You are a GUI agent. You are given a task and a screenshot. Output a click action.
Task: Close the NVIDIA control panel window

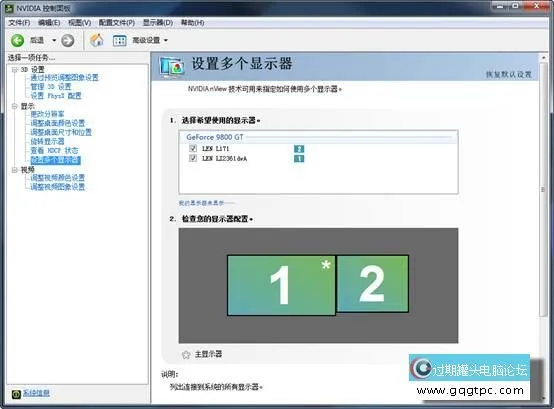point(536,6)
